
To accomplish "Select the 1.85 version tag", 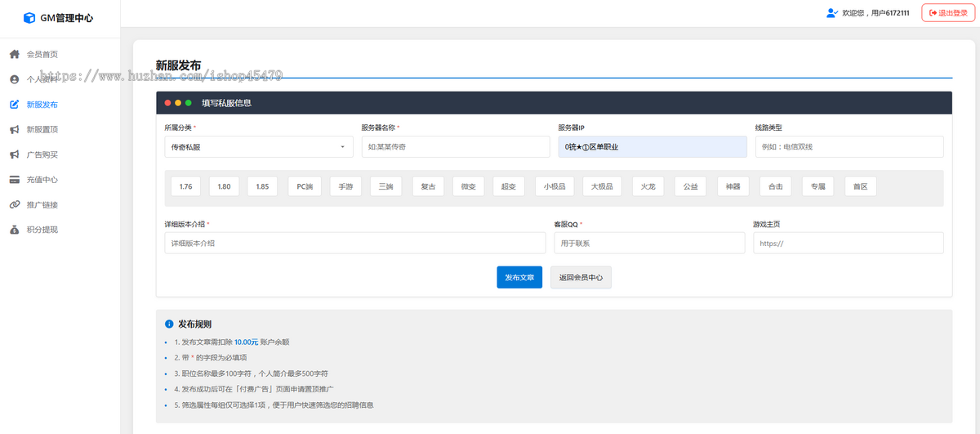I will click(x=262, y=186).
